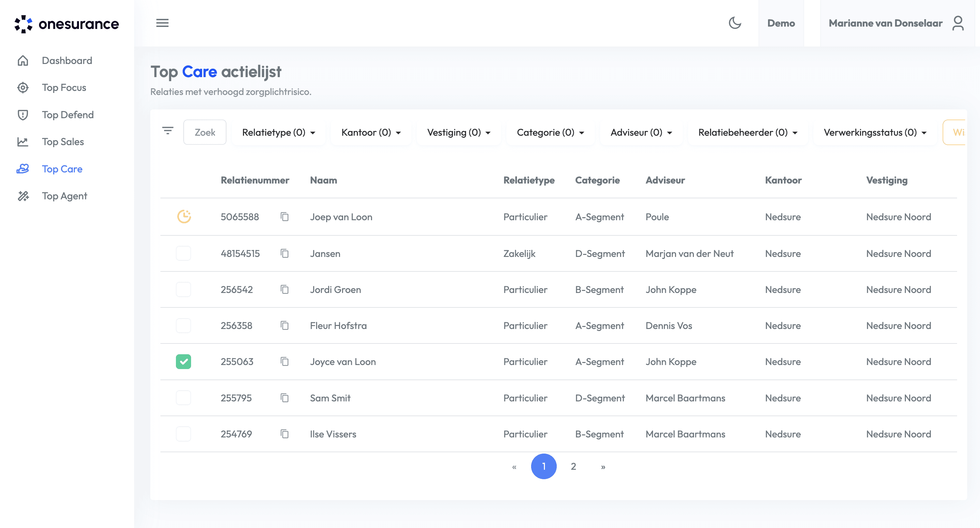The width and height of the screenshot is (980, 528).
Task: Click the hamburger menu icon
Action: 162,23
